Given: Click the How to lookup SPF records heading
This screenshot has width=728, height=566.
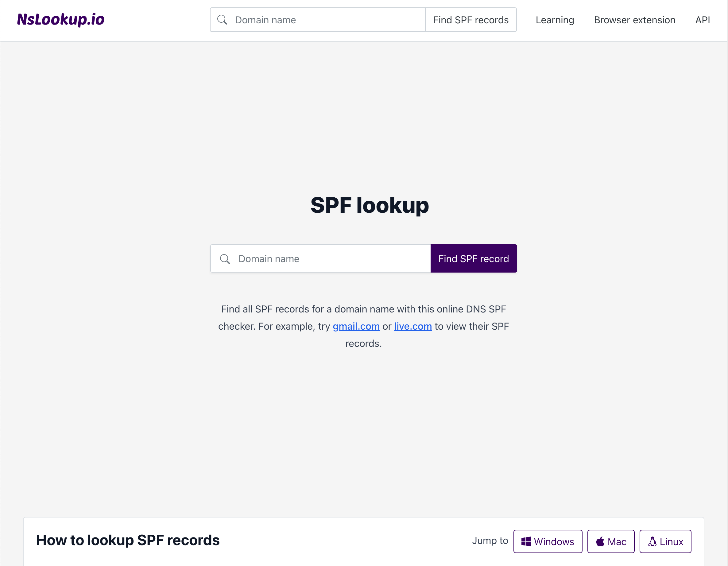Looking at the screenshot, I should point(128,541).
